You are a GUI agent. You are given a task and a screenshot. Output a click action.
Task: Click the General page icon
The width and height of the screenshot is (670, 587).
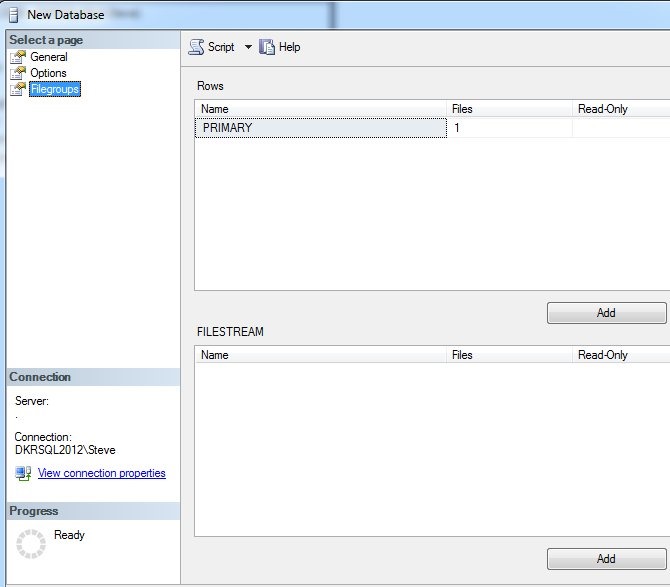17,57
